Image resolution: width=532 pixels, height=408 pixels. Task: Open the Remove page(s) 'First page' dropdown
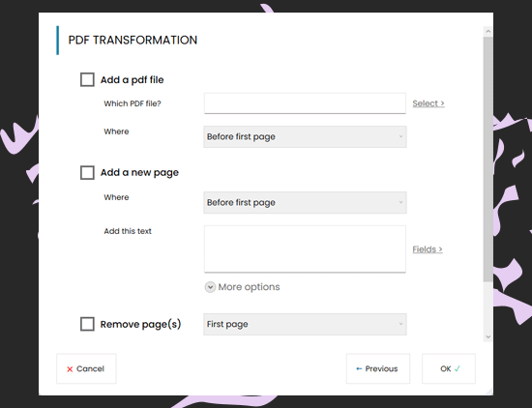[305, 324]
